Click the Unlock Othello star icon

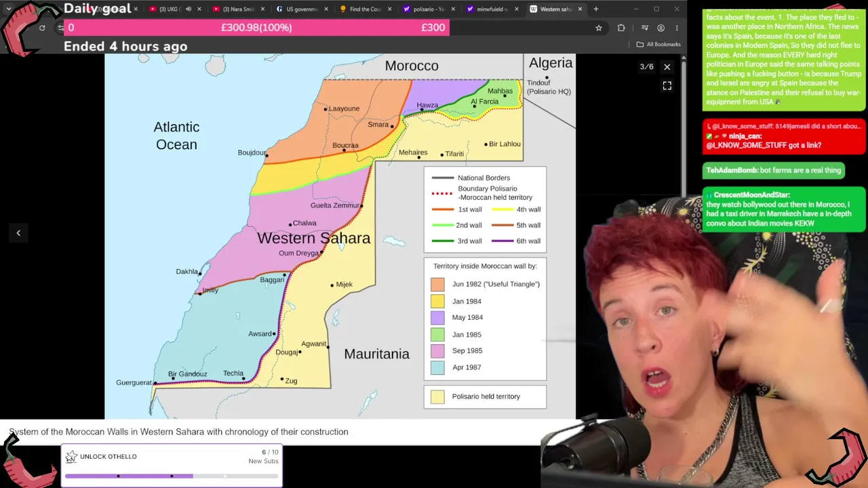[x=71, y=457]
